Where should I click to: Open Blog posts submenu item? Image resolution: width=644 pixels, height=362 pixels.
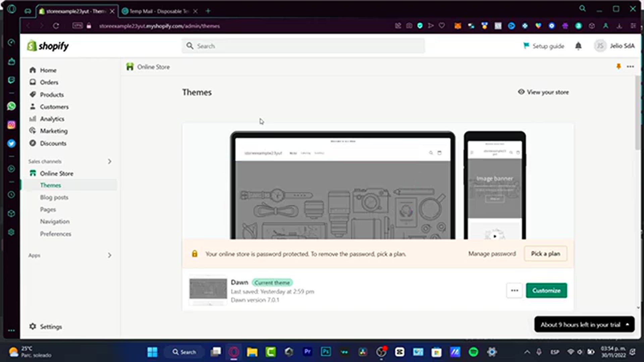54,197
